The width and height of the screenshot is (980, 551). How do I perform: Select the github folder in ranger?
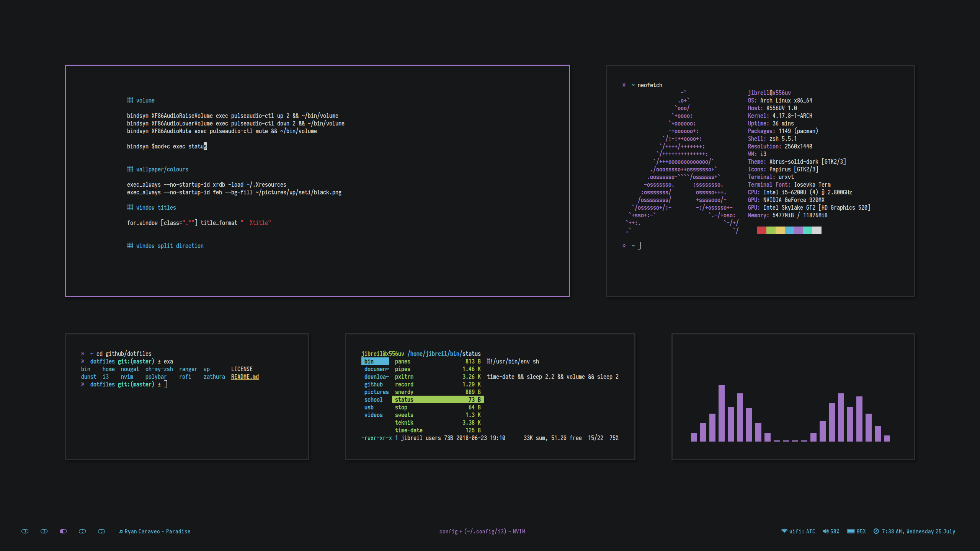373,384
